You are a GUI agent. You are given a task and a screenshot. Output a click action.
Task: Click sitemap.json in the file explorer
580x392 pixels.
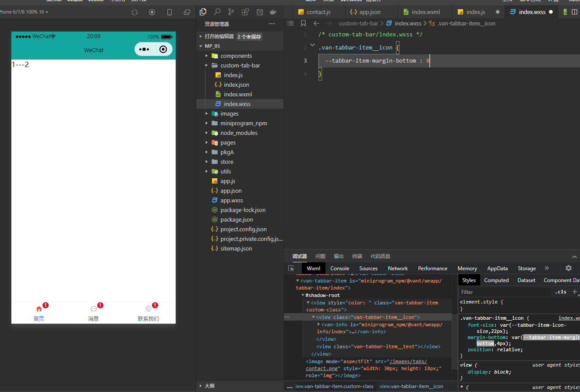(x=236, y=248)
